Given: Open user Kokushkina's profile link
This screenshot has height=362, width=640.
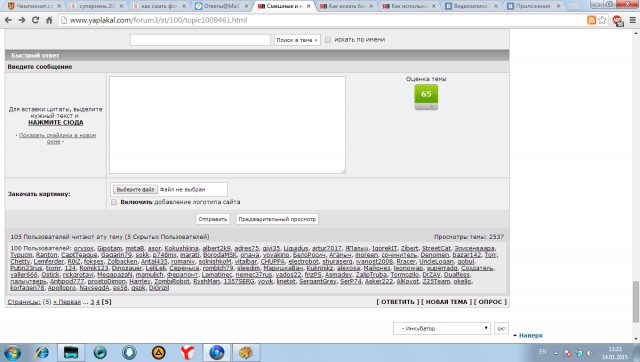Looking at the screenshot, I should tap(181, 248).
